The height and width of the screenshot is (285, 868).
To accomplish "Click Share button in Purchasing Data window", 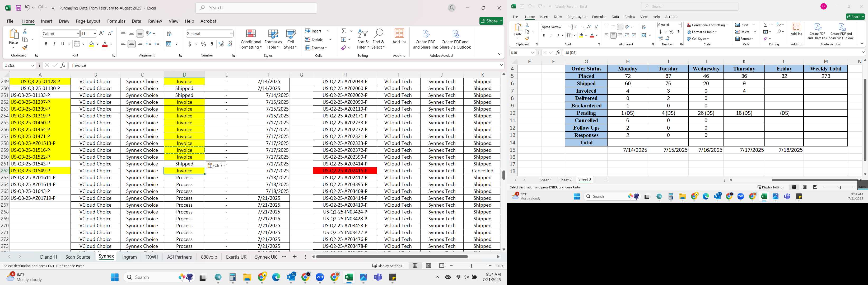I will pyautogui.click(x=491, y=21).
